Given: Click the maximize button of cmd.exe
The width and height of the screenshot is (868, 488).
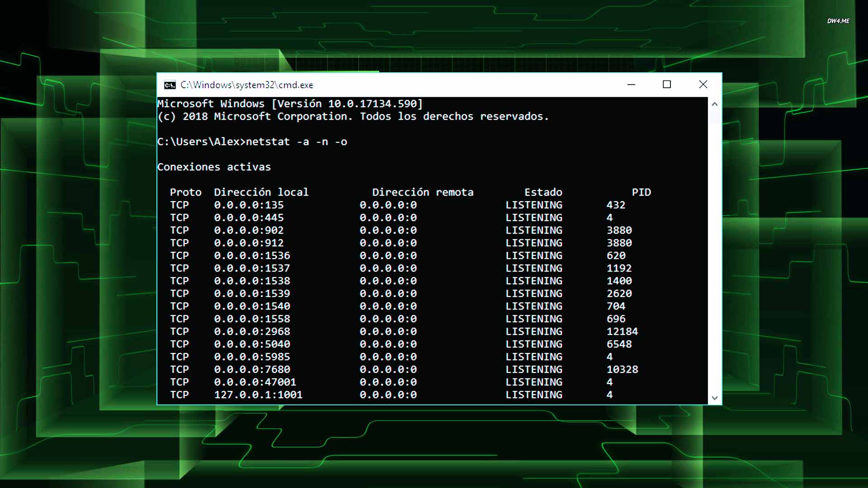Looking at the screenshot, I should [x=667, y=84].
